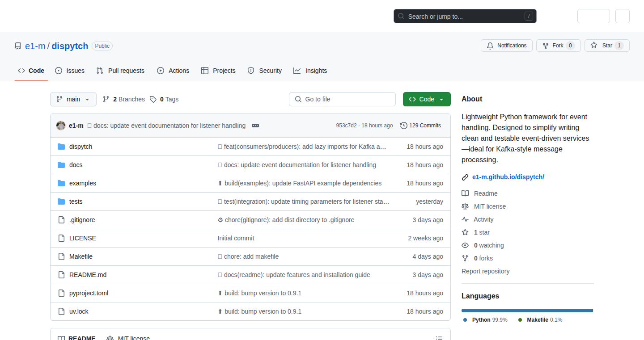Open README outline menu icon
Screen dimensions: 644x340
coord(439,338)
